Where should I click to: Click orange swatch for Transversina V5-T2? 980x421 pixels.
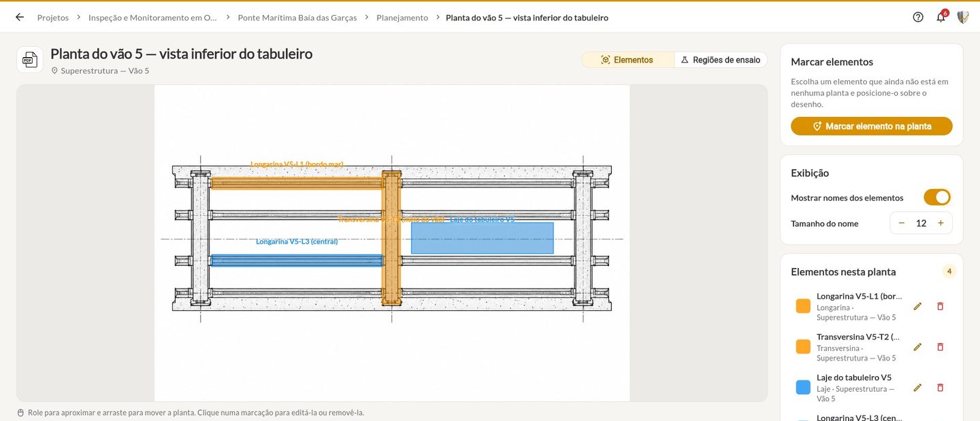(803, 347)
